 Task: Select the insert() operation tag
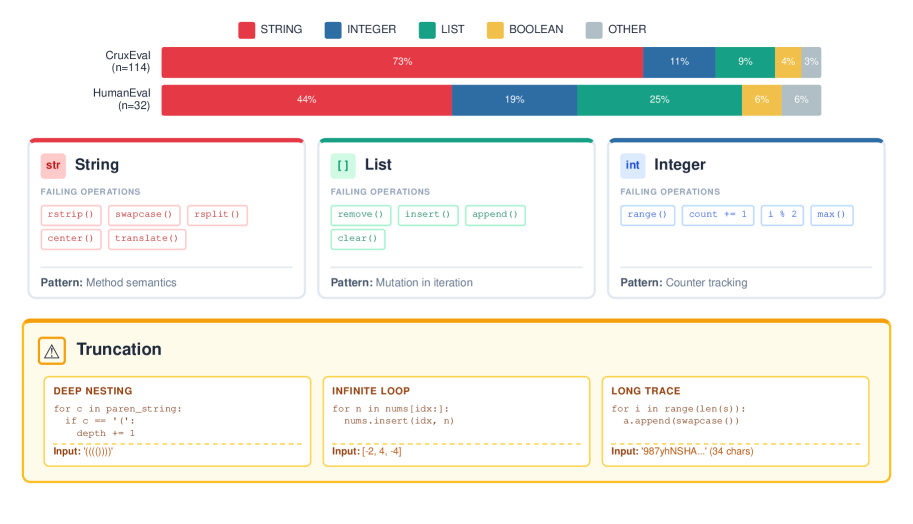pyautogui.click(x=428, y=215)
